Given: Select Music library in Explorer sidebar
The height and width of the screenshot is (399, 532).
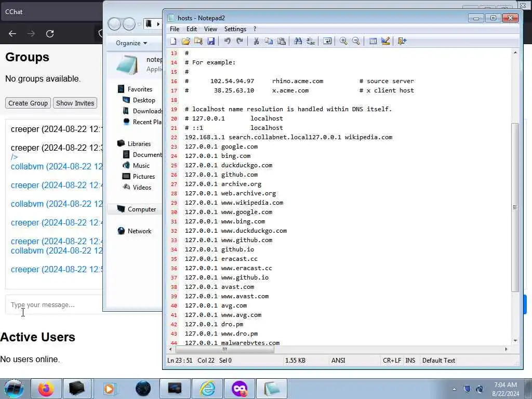Looking at the screenshot, I should coord(137,166).
